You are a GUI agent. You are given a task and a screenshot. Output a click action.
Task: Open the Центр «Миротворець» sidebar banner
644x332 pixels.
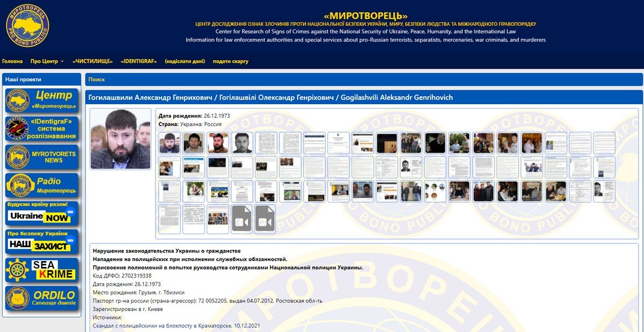[x=41, y=100]
